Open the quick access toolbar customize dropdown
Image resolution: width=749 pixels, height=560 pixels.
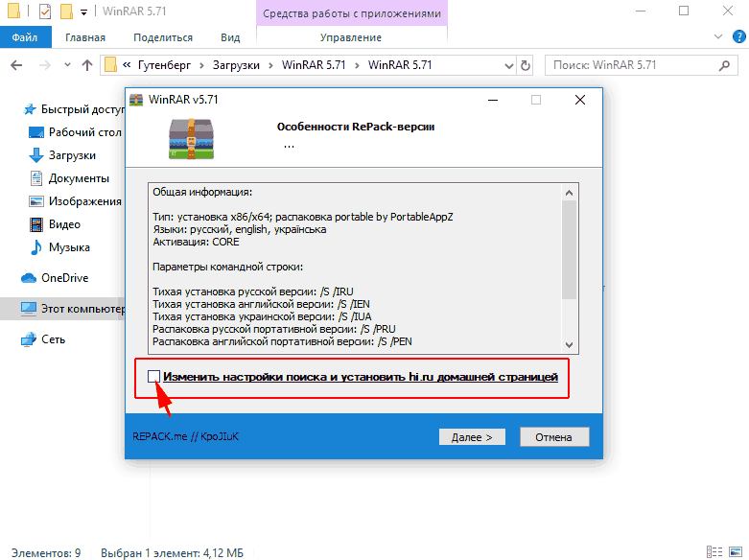coord(83,12)
